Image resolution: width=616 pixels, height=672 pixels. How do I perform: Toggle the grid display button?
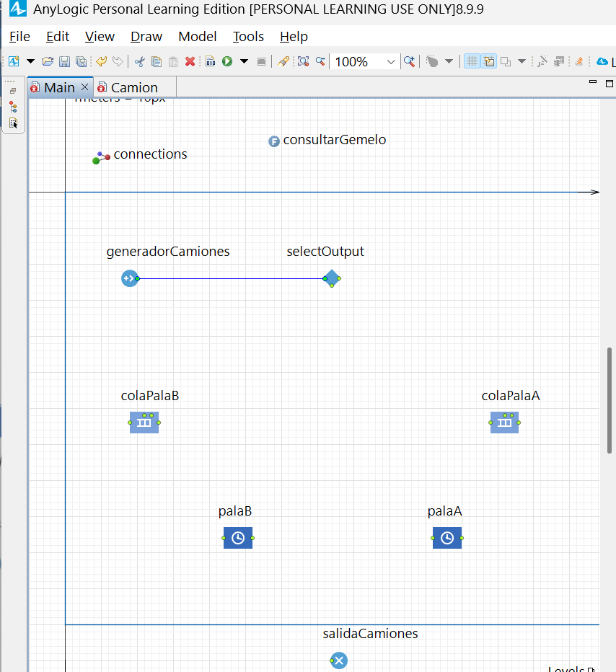click(472, 62)
